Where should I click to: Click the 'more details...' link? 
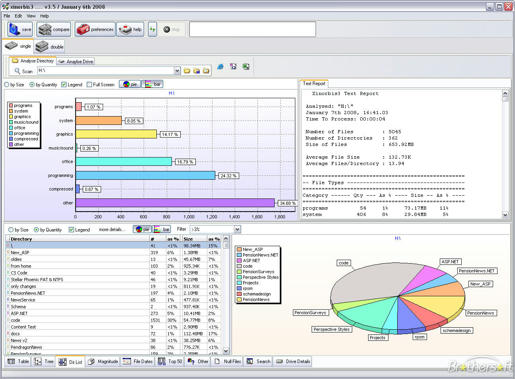[111, 229]
